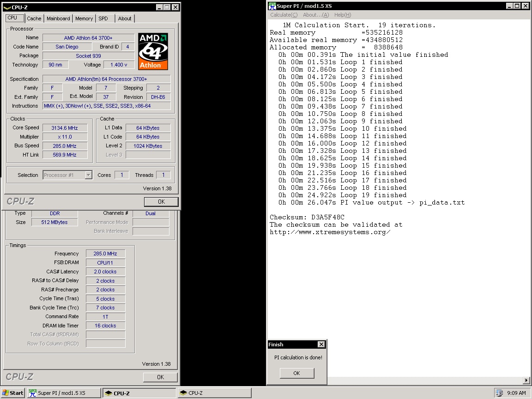Click the processor Name AMD Athlon 64 3700+ field
The width and height of the screenshot is (532, 399).
(88, 38)
